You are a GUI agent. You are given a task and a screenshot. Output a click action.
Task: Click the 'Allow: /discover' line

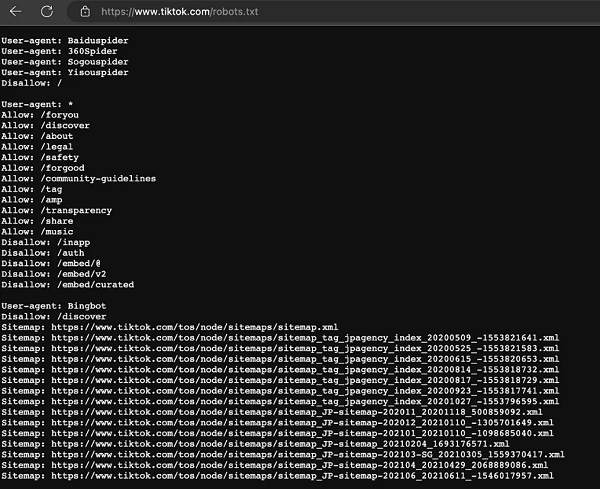(x=46, y=126)
